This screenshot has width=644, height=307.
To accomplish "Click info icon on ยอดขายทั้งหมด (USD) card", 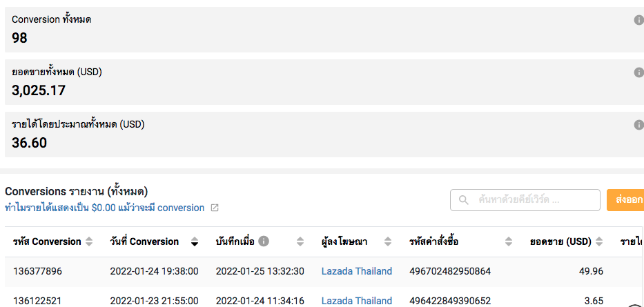I will (x=638, y=72).
